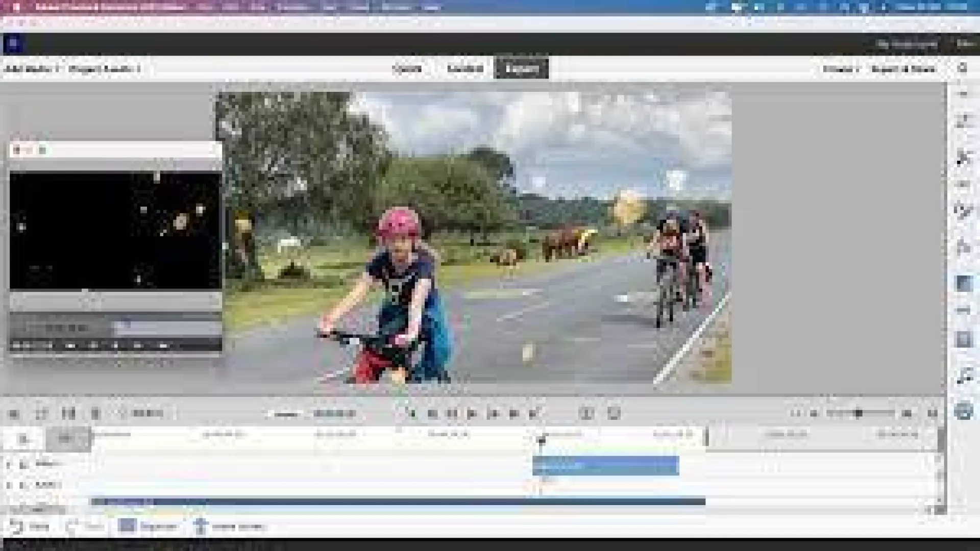Switch to the Guided view tab

coord(464,68)
